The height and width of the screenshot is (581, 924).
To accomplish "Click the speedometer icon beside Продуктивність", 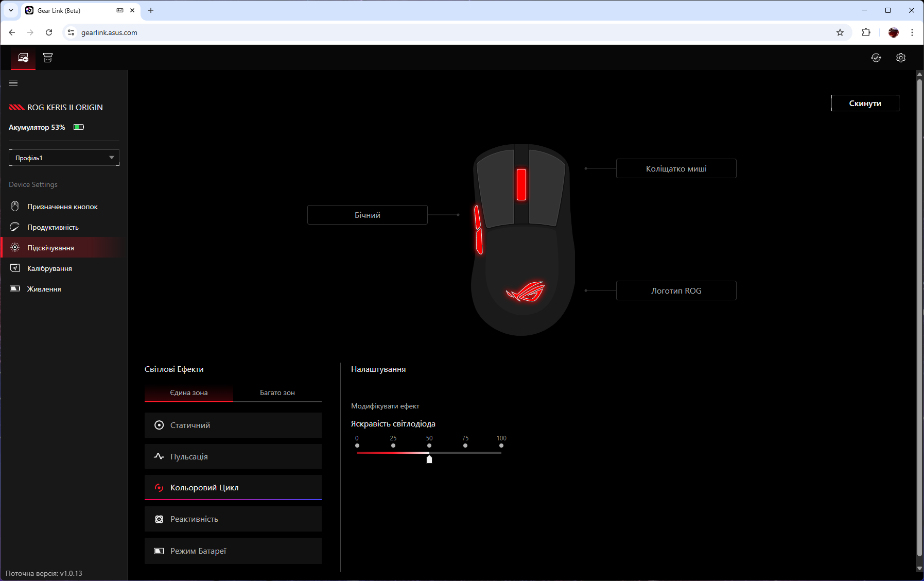I will (x=15, y=227).
